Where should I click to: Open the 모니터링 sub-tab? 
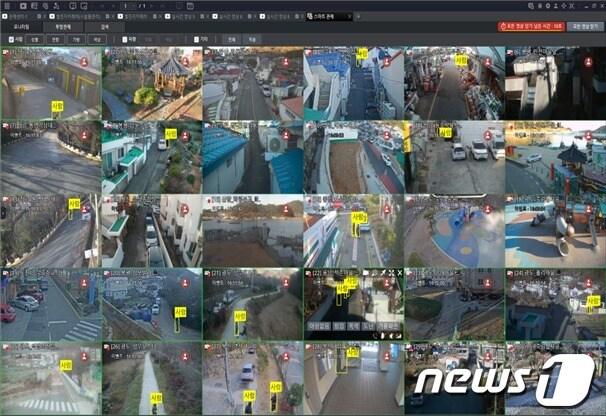coord(21,27)
